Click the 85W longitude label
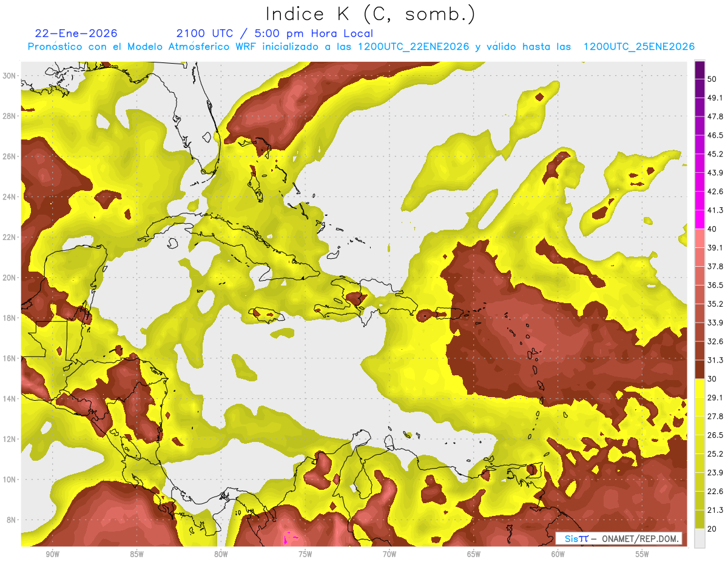The image size is (728, 562). click(136, 555)
